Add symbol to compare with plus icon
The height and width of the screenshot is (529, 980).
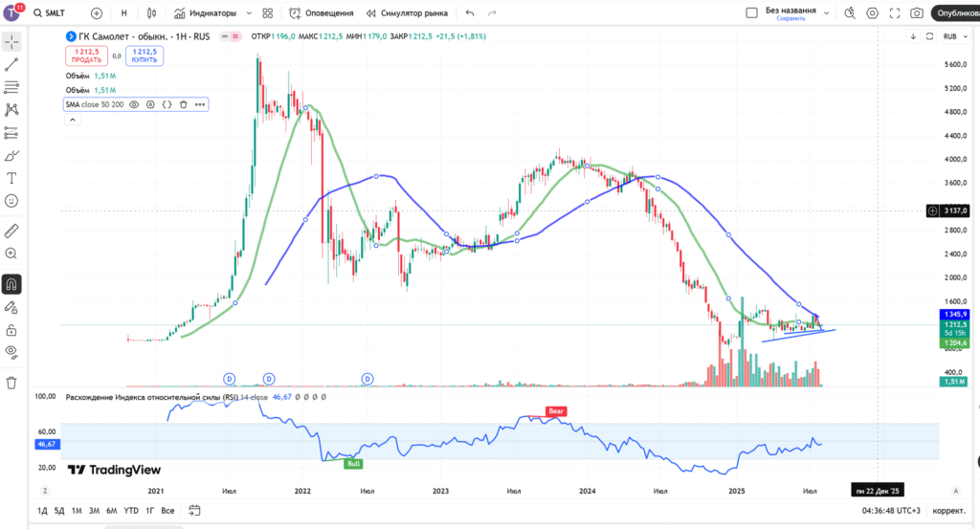tap(97, 13)
